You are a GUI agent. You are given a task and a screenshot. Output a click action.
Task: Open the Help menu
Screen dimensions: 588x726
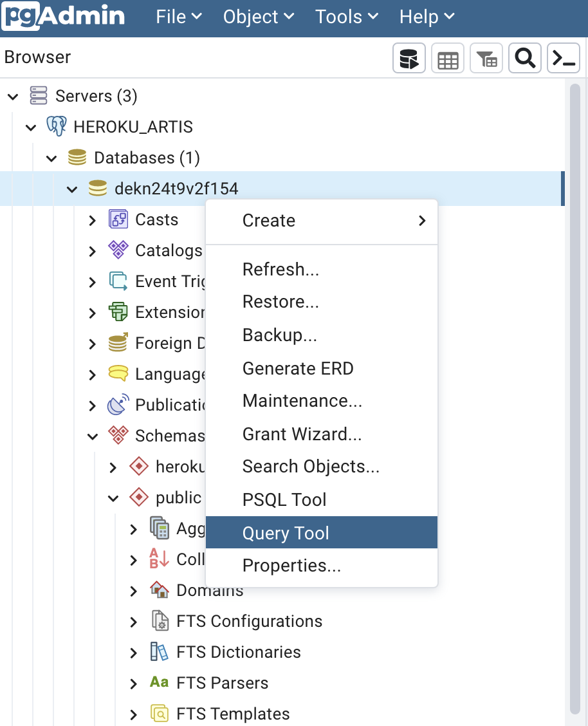pos(427,17)
